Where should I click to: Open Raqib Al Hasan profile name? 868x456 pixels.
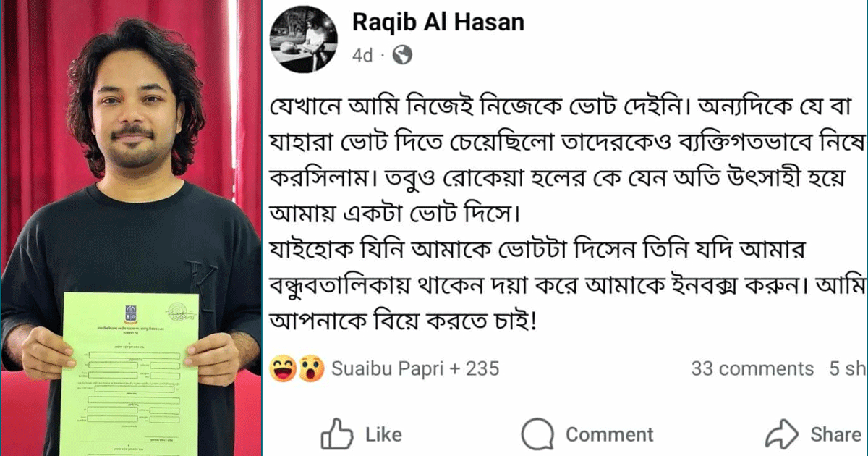point(438,22)
